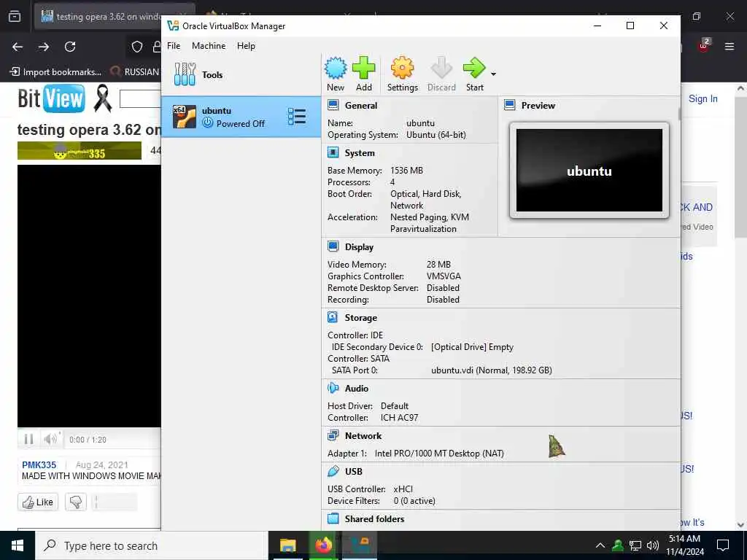Image resolution: width=747 pixels, height=560 pixels.
Task: Reload the Firefox page
Action: pos(70,47)
